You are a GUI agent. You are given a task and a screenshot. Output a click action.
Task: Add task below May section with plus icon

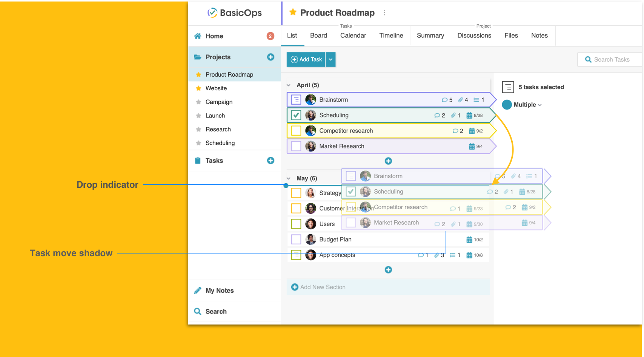pos(388,270)
